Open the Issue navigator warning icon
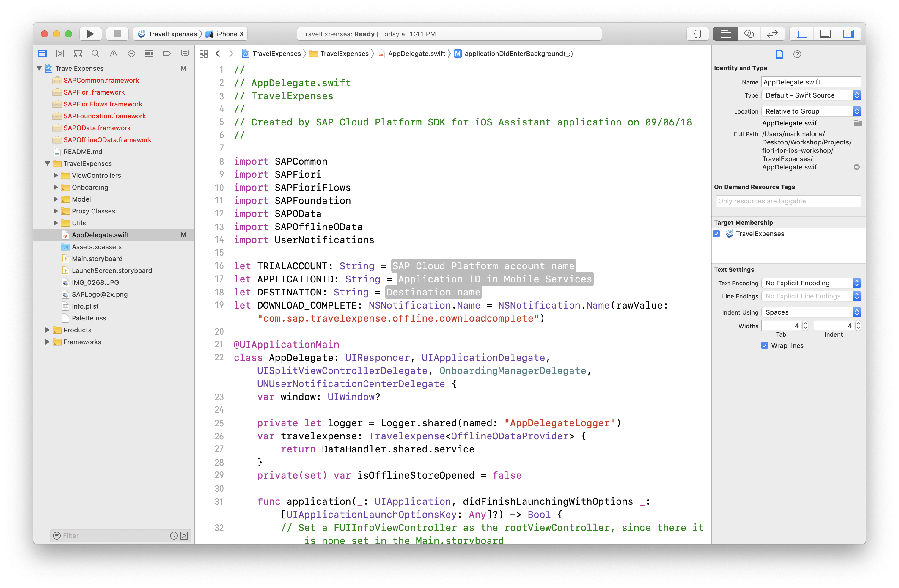The image size is (899, 588). [113, 54]
